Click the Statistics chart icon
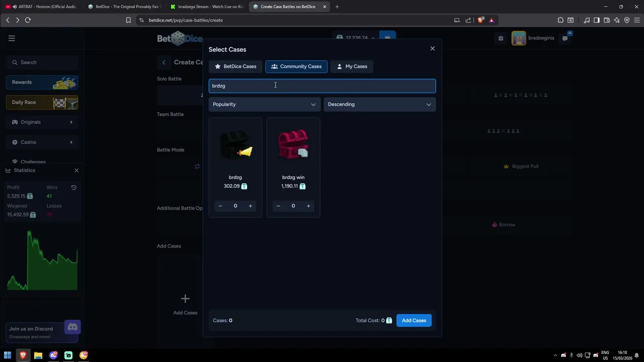The height and width of the screenshot is (362, 644). tap(8, 170)
